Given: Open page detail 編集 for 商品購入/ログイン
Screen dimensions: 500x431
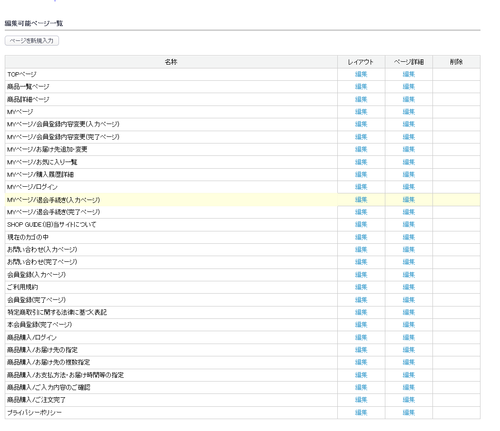Looking at the screenshot, I should [409, 338].
